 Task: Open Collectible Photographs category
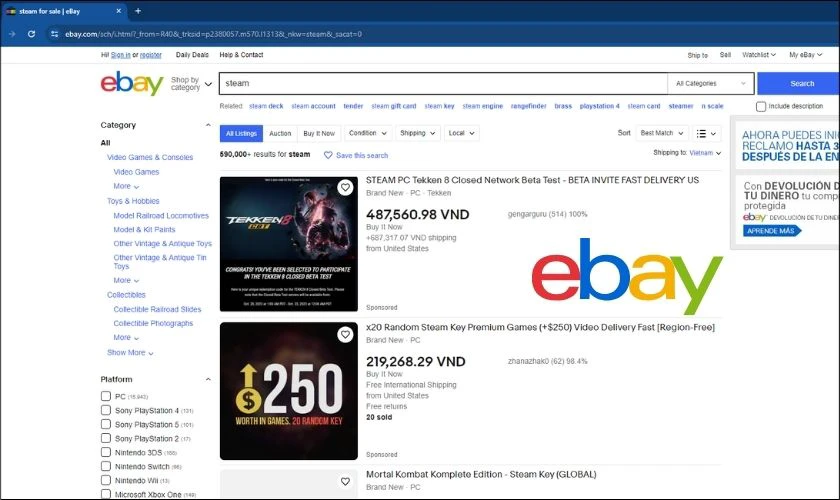(x=153, y=323)
